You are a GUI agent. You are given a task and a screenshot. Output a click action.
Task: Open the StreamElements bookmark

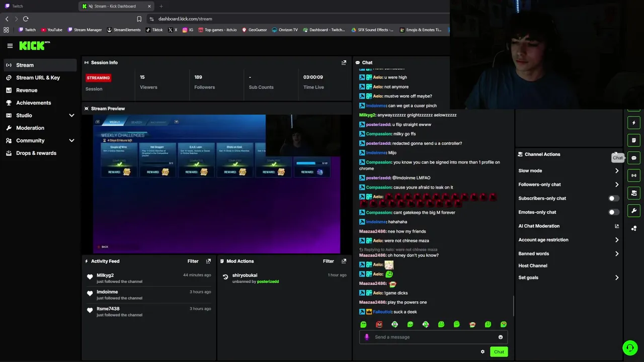tap(124, 30)
